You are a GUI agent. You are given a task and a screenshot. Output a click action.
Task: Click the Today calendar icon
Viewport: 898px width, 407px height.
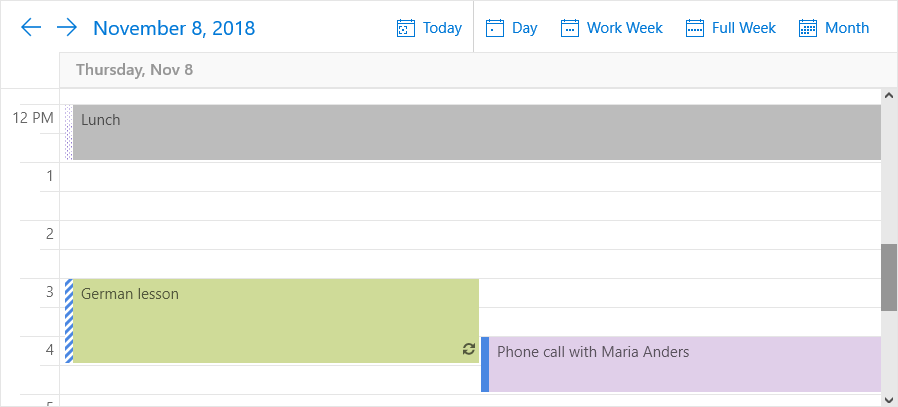405,28
